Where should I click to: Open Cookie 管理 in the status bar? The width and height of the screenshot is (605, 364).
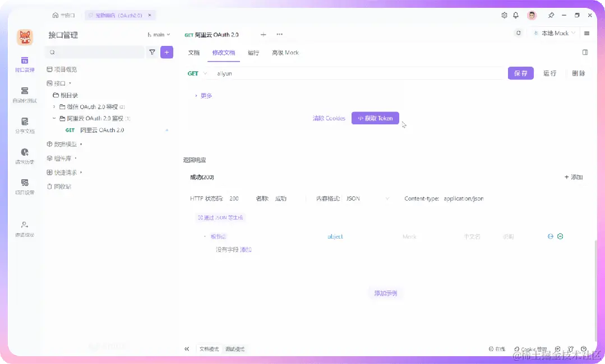click(x=529, y=348)
